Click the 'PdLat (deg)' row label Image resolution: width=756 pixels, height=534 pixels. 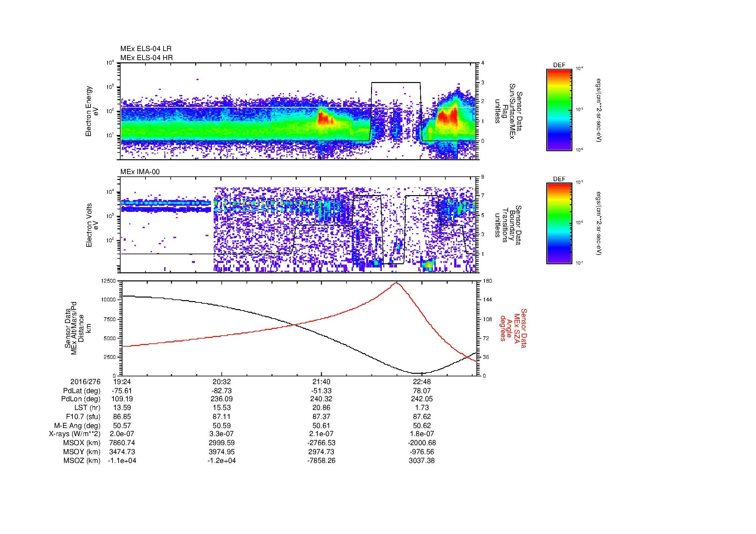click(x=82, y=391)
